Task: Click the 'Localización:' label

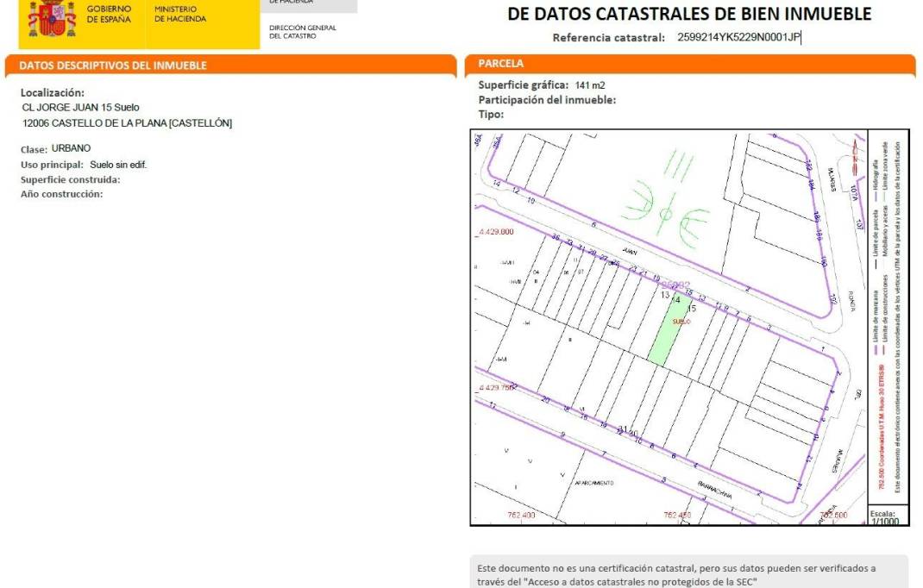Action: [x=53, y=92]
